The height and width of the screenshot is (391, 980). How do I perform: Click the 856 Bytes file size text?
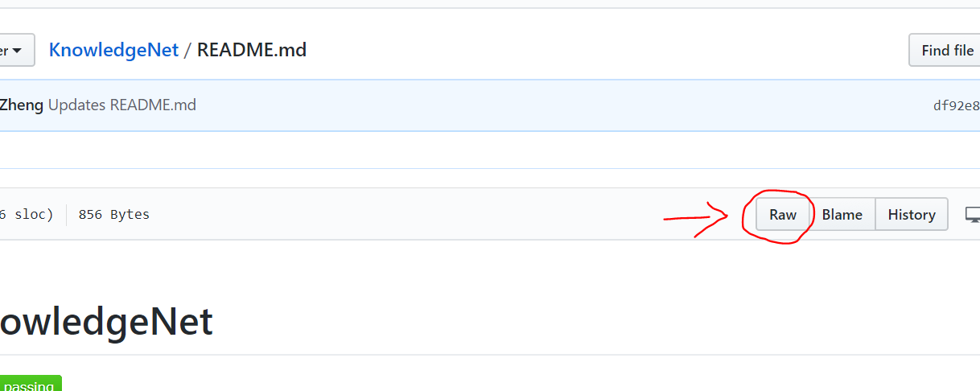point(113,215)
